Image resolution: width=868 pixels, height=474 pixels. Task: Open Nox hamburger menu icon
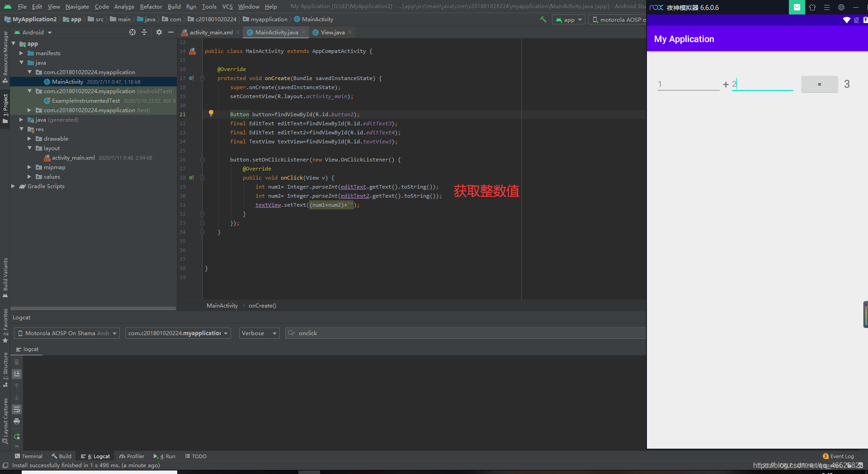827,7
